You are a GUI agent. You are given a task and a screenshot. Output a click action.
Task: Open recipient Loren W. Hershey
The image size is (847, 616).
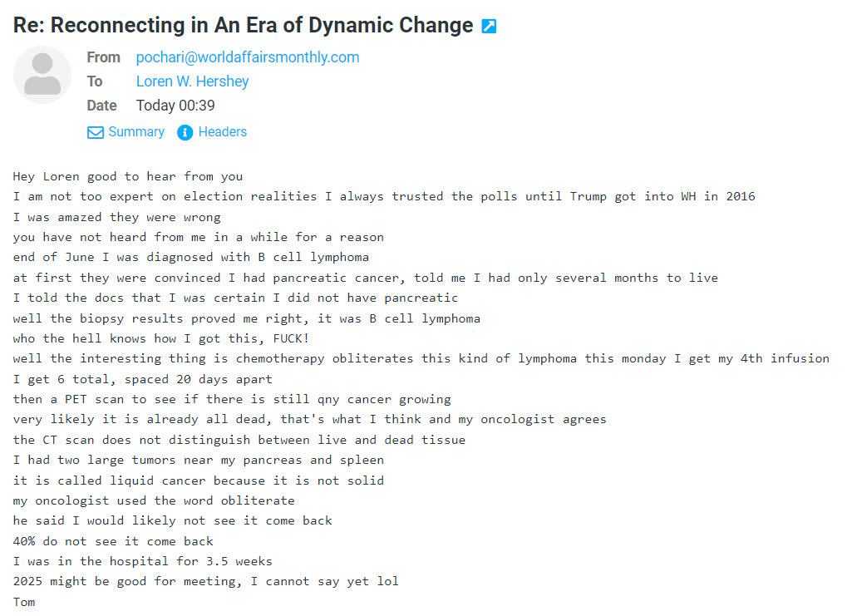click(x=192, y=81)
